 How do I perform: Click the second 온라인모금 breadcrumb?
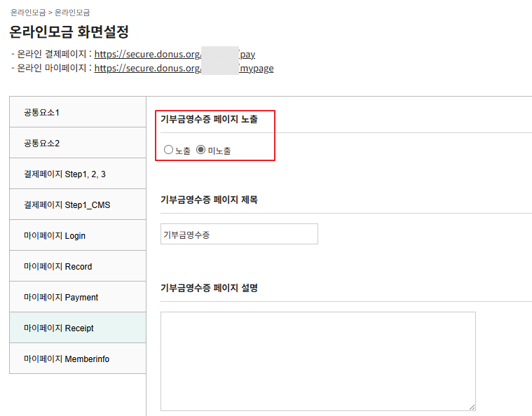[72, 13]
